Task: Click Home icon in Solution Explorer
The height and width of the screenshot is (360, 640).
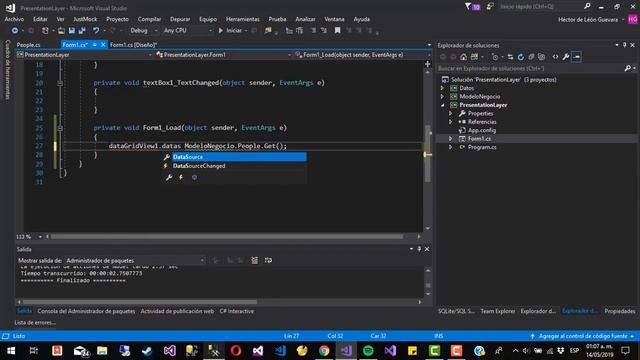Action: [x=463, y=57]
